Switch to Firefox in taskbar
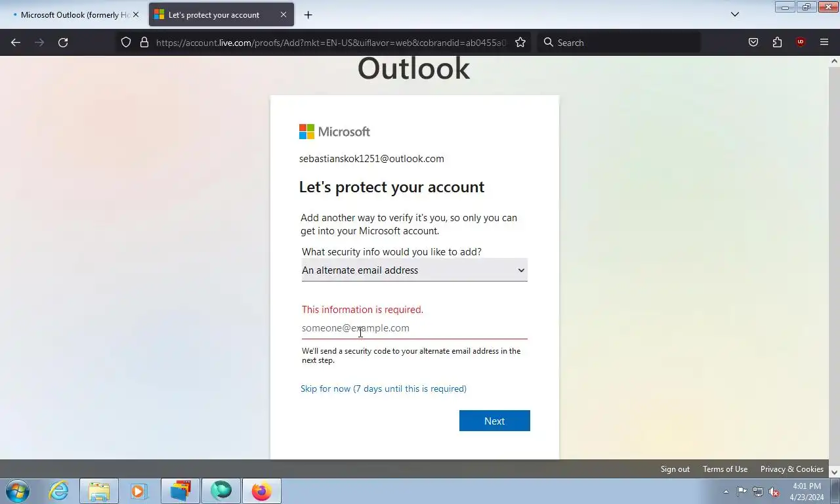Viewport: 840px width, 504px height. coord(262,491)
